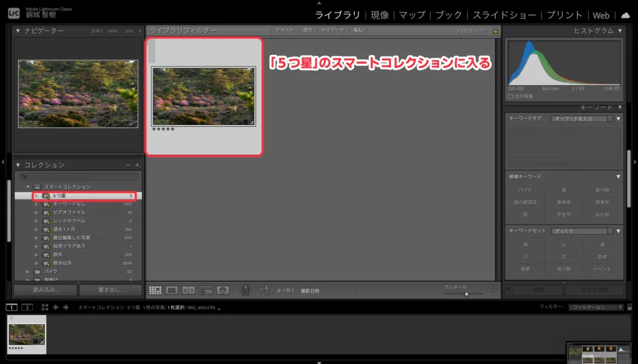This screenshot has width=638, height=364.
Task: Open Compare view (XY) icon
Action: coord(189,291)
